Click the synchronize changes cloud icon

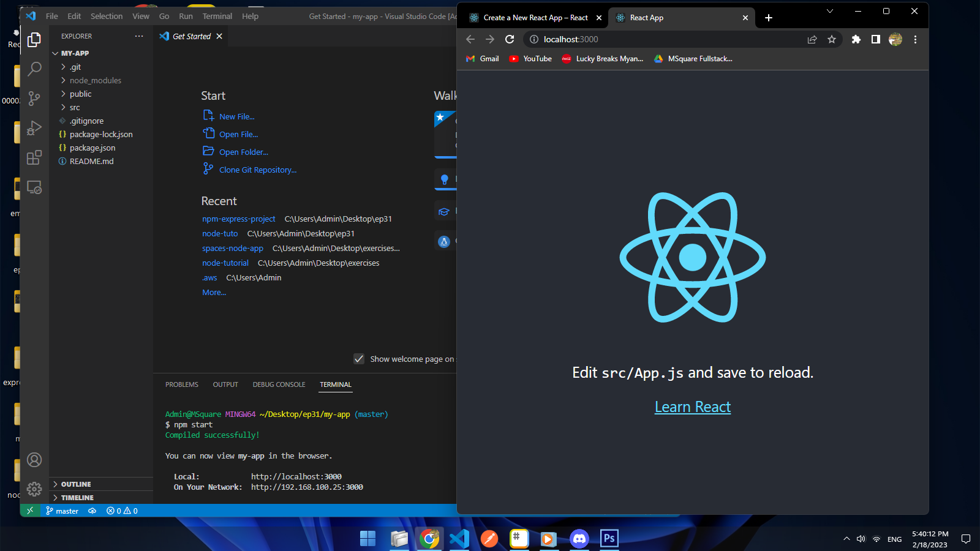(92, 511)
